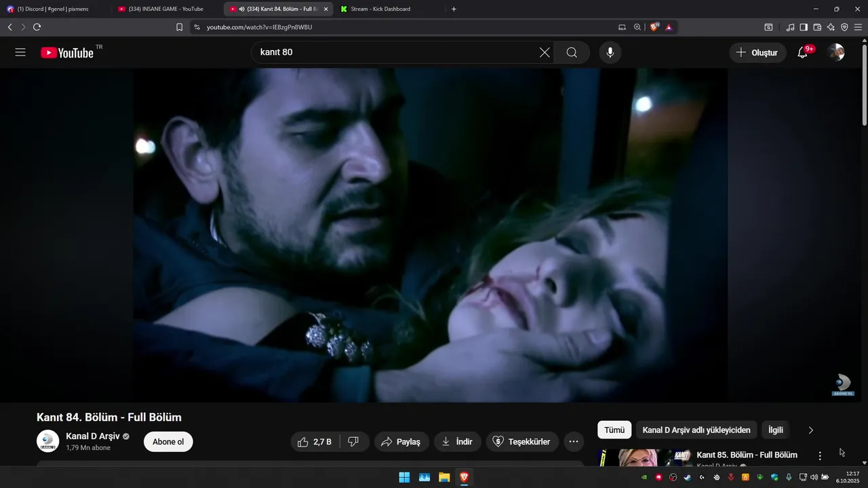Image resolution: width=868 pixels, height=488 pixels.
Task: Share the video via Paylaş
Action: tap(401, 442)
